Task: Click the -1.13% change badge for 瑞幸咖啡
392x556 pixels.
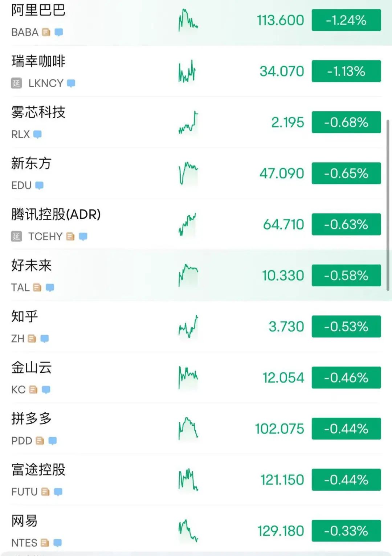Action: [346, 71]
